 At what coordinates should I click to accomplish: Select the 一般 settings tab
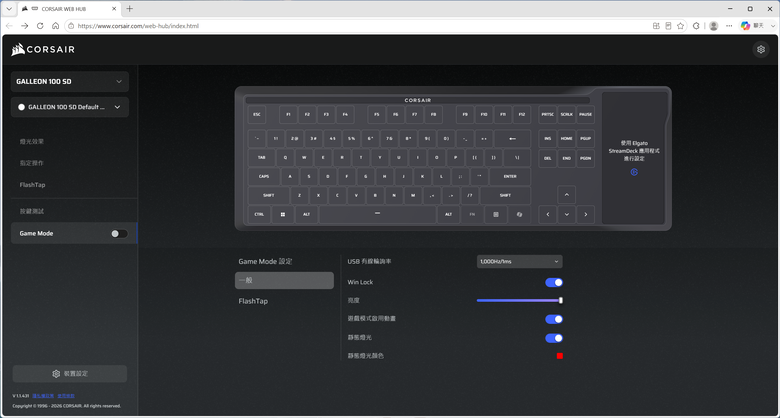[284, 280]
